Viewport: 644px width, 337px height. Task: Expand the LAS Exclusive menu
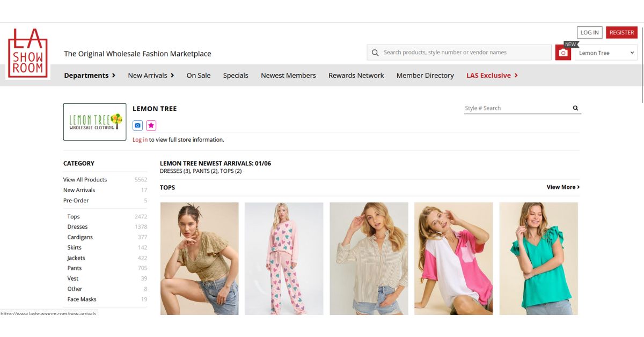coord(492,76)
